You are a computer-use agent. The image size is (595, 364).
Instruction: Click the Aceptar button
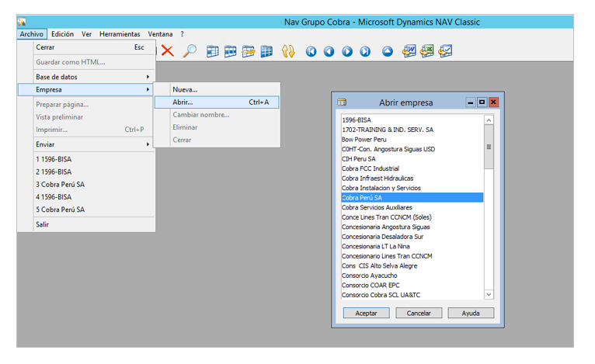click(366, 314)
